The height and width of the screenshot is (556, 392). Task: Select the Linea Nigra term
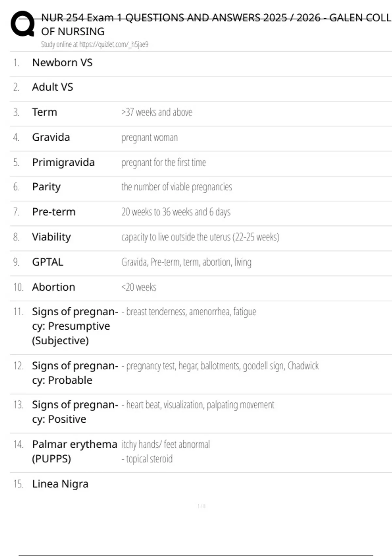tap(60, 484)
